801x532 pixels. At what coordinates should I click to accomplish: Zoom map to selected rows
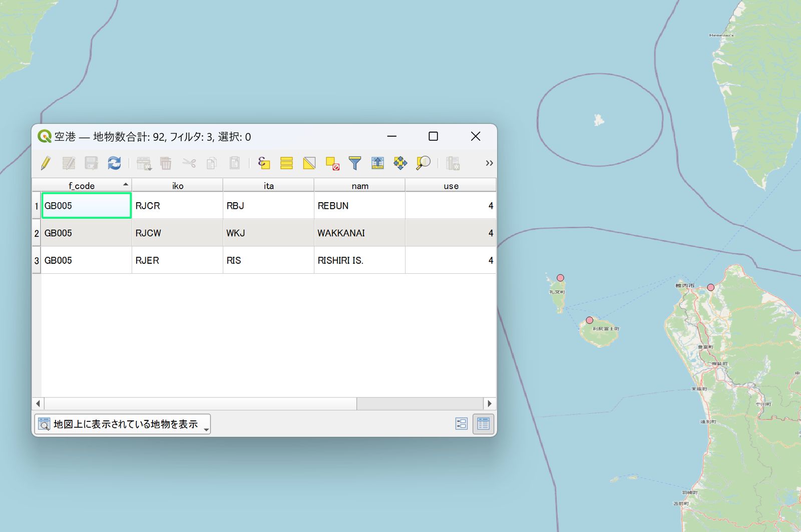424,163
